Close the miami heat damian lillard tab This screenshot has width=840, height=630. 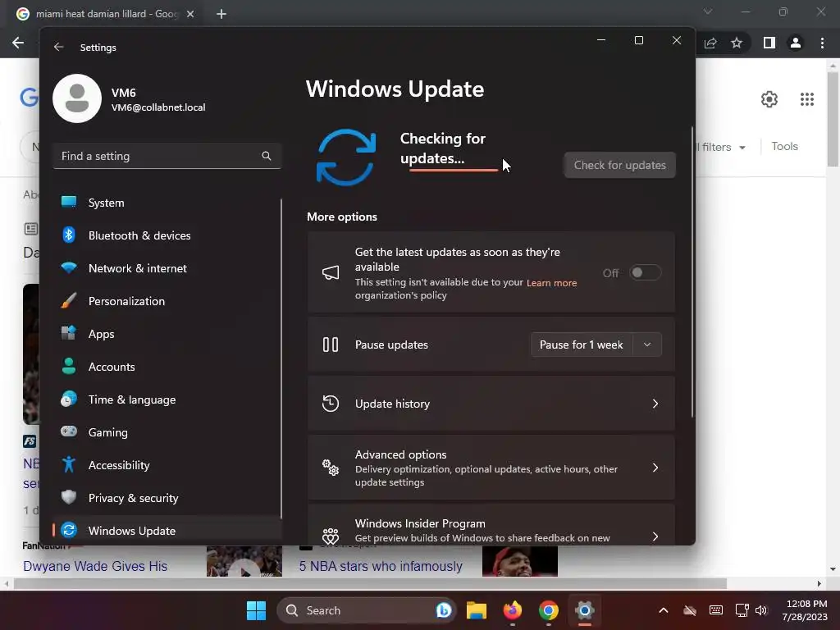tap(190, 14)
